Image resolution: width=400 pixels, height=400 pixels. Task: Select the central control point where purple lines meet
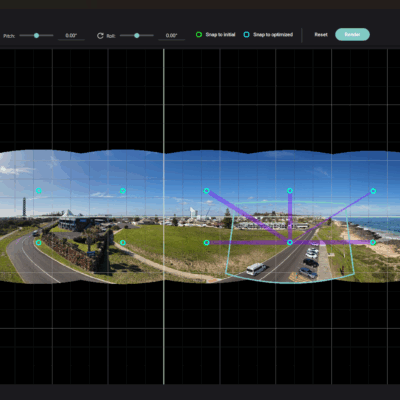tap(290, 242)
